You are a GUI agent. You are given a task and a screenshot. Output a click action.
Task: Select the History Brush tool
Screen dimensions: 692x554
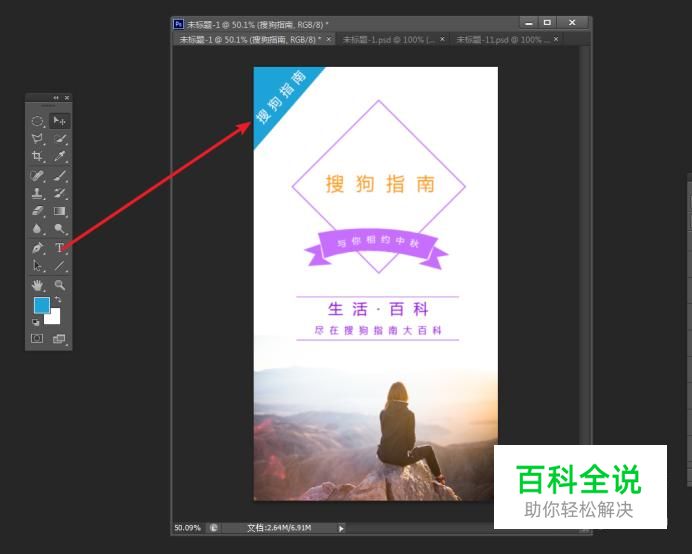point(60,193)
